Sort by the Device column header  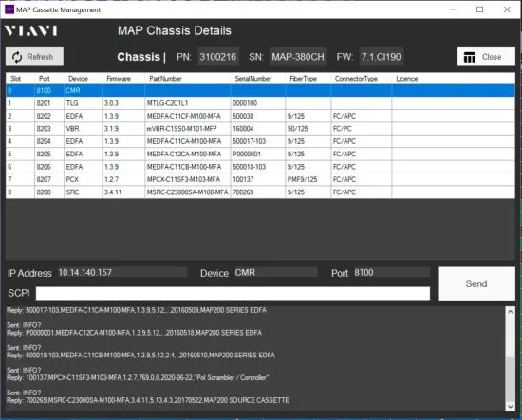(x=83, y=79)
